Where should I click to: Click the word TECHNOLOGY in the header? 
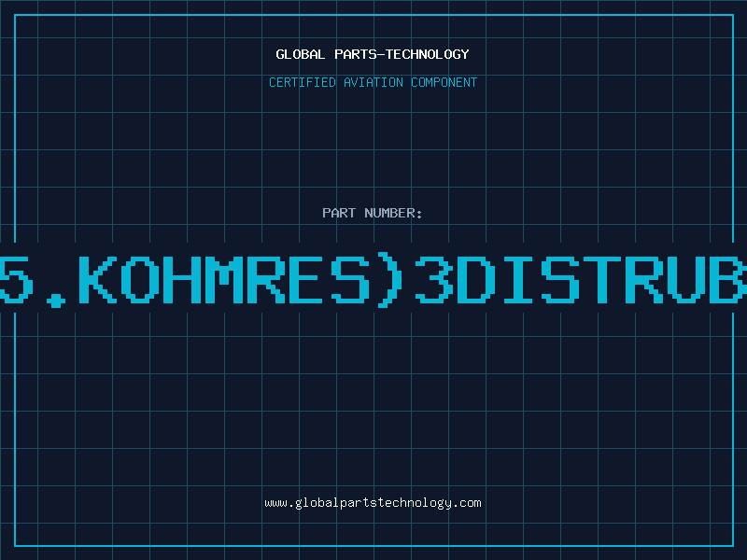(428, 54)
